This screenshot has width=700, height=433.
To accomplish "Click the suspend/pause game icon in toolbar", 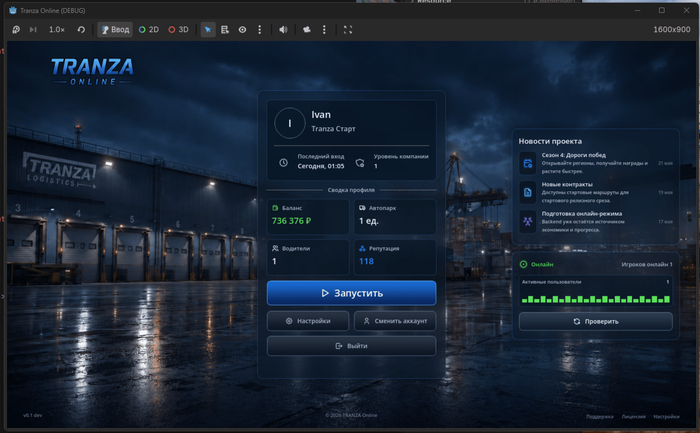I will point(16,29).
